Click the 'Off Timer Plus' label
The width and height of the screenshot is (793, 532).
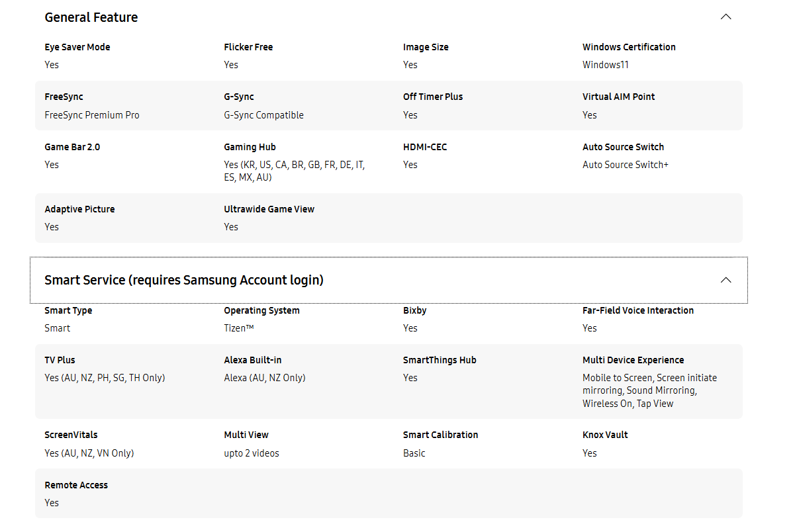coord(433,97)
